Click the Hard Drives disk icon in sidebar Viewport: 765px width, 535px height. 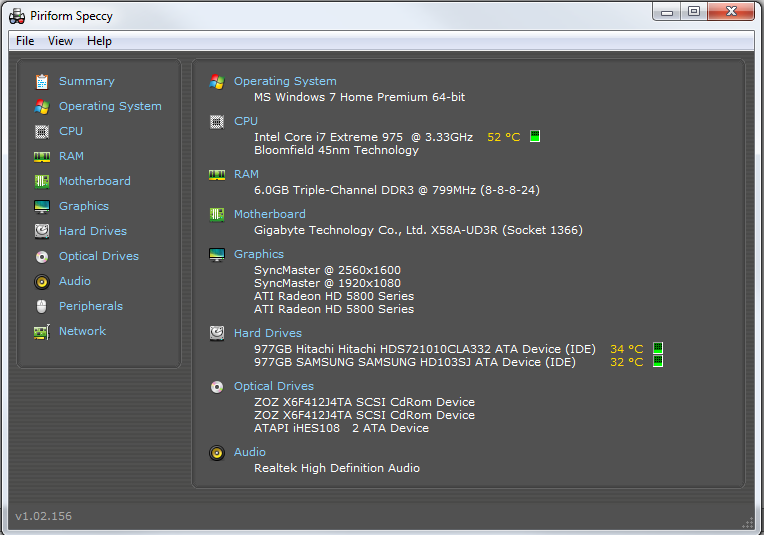pyautogui.click(x=42, y=231)
